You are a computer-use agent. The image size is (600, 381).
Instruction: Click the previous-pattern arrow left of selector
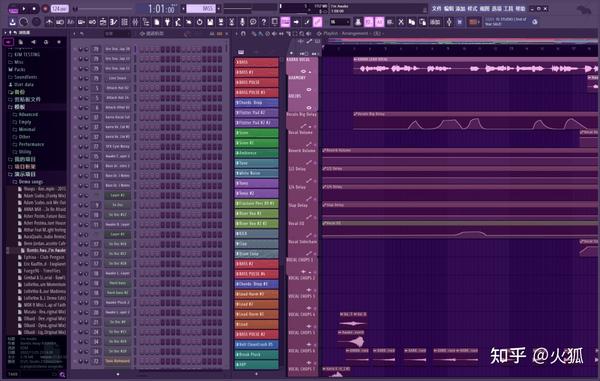point(183,8)
